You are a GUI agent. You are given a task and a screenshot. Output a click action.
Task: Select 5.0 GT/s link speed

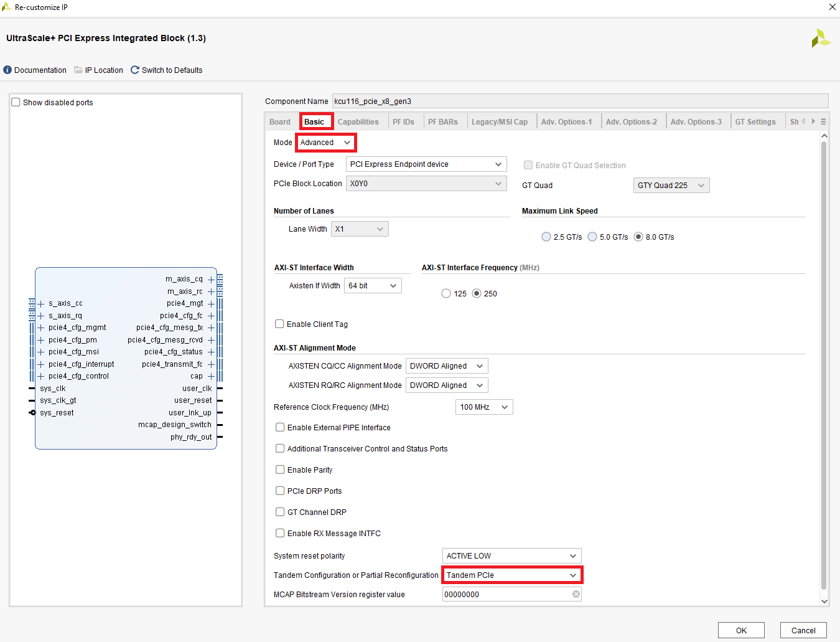coord(592,237)
